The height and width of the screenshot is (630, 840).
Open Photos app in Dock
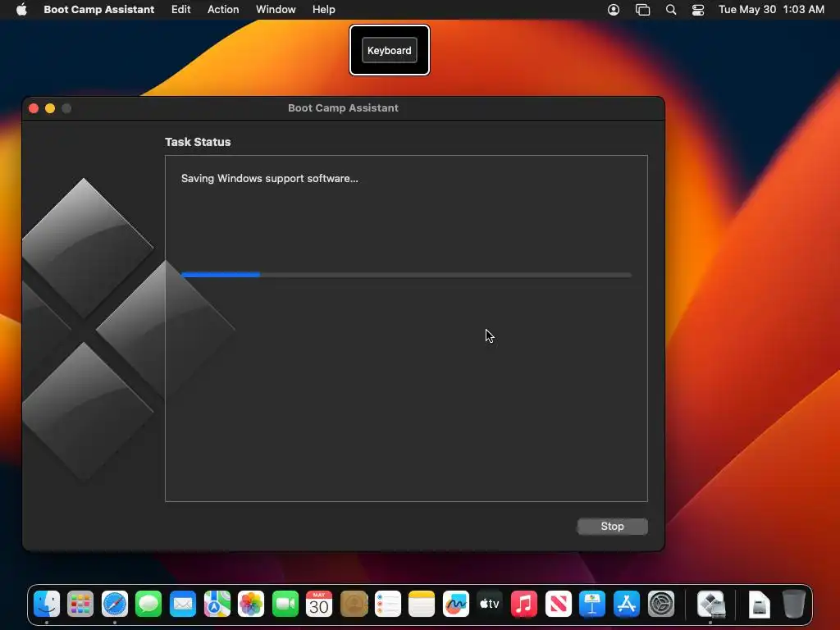click(251, 605)
